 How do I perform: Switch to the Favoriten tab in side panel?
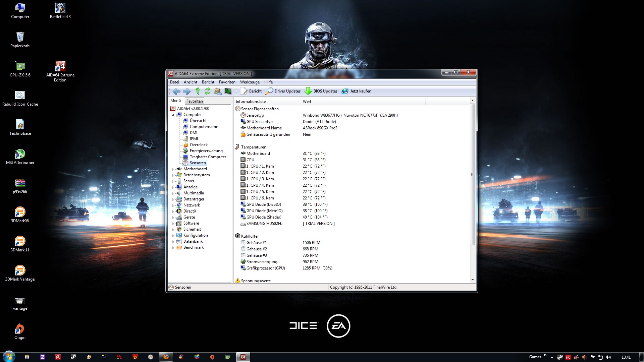195,101
